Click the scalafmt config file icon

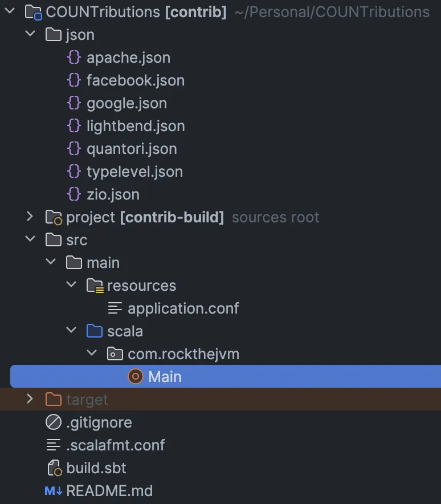(x=54, y=445)
